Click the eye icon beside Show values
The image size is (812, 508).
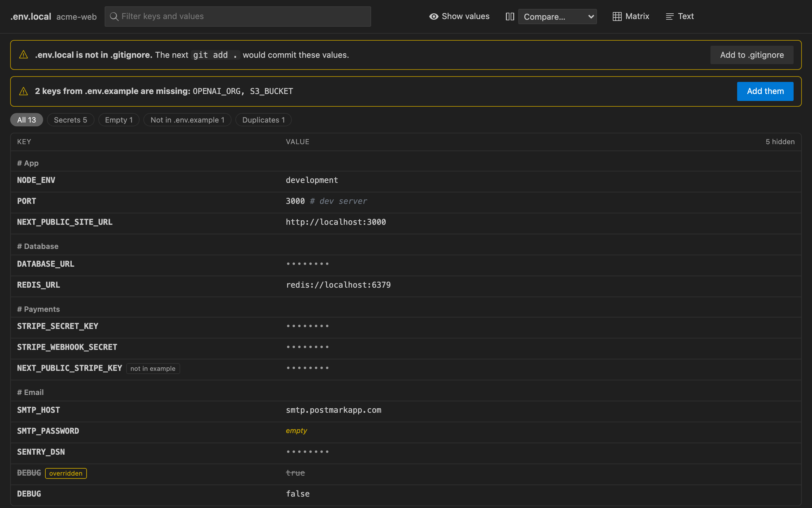click(434, 17)
